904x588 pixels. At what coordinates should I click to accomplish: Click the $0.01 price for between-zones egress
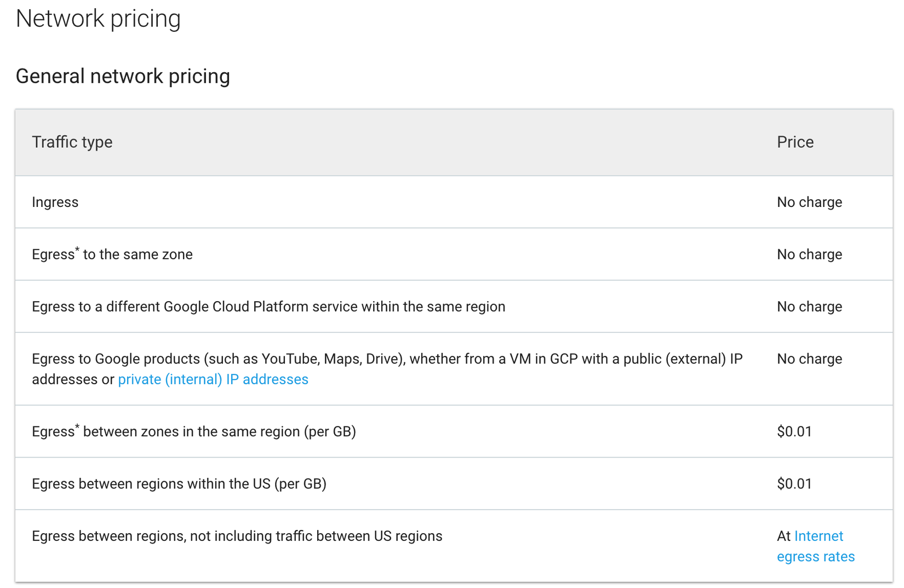click(794, 432)
